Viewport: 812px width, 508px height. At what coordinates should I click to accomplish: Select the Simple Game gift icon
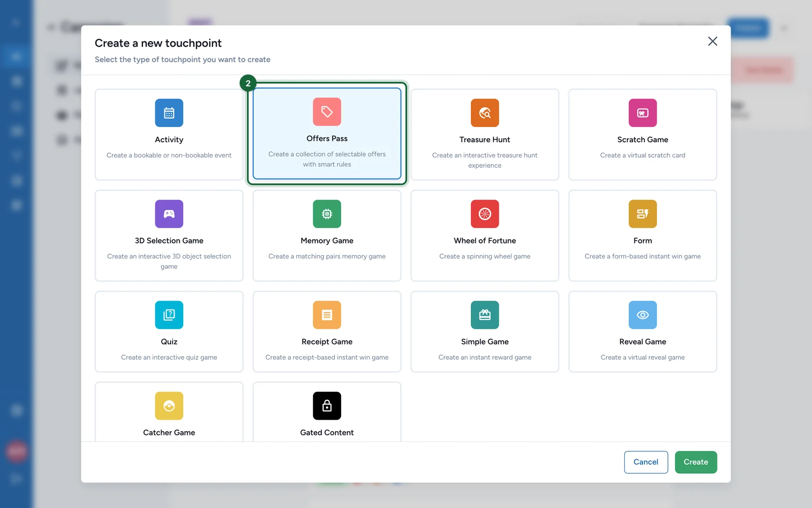tap(485, 315)
